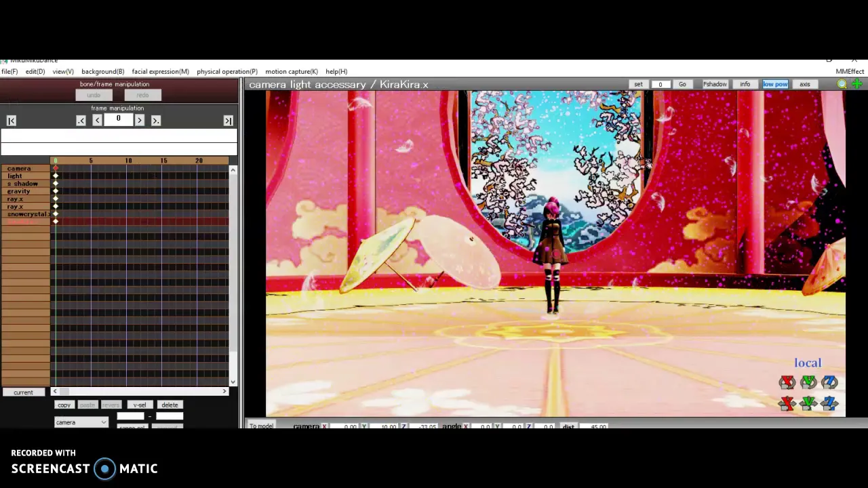Select the snowcrystal.x track row label
868x488 pixels.
[26, 214]
